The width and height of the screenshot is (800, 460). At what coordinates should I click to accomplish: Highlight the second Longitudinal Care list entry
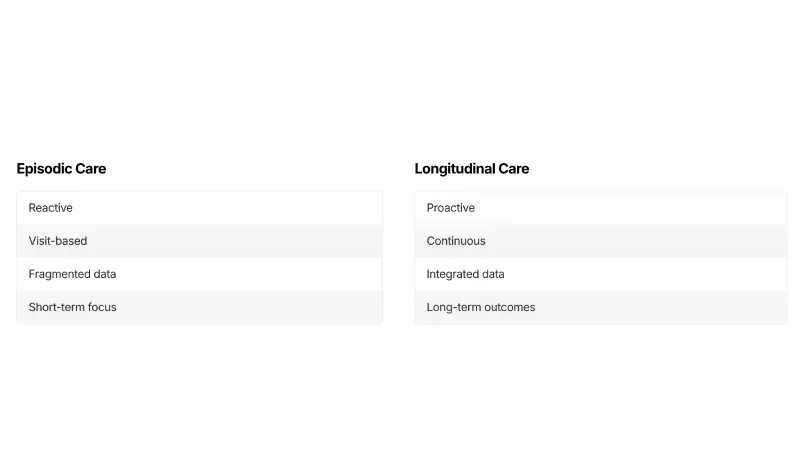click(600, 241)
